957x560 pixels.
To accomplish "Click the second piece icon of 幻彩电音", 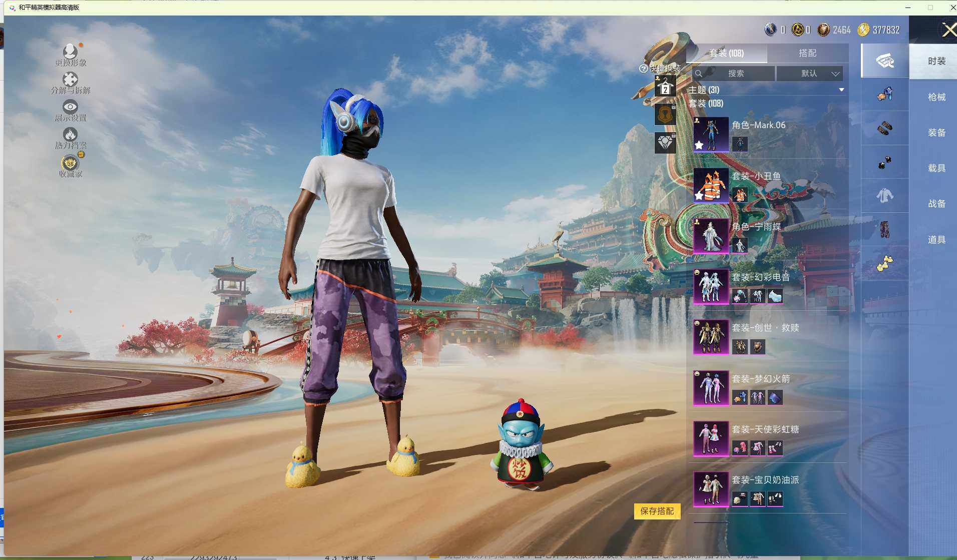I will coord(757,296).
